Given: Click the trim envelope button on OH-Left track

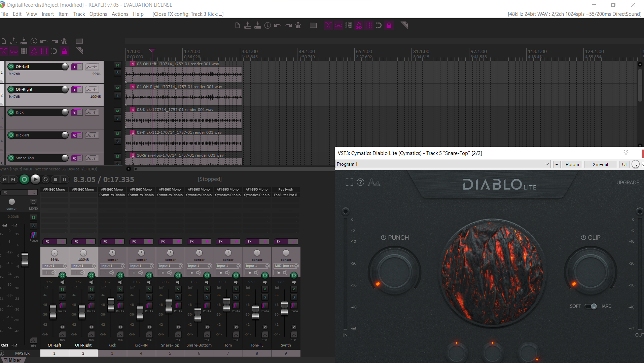Looking at the screenshot, I should click(92, 67).
